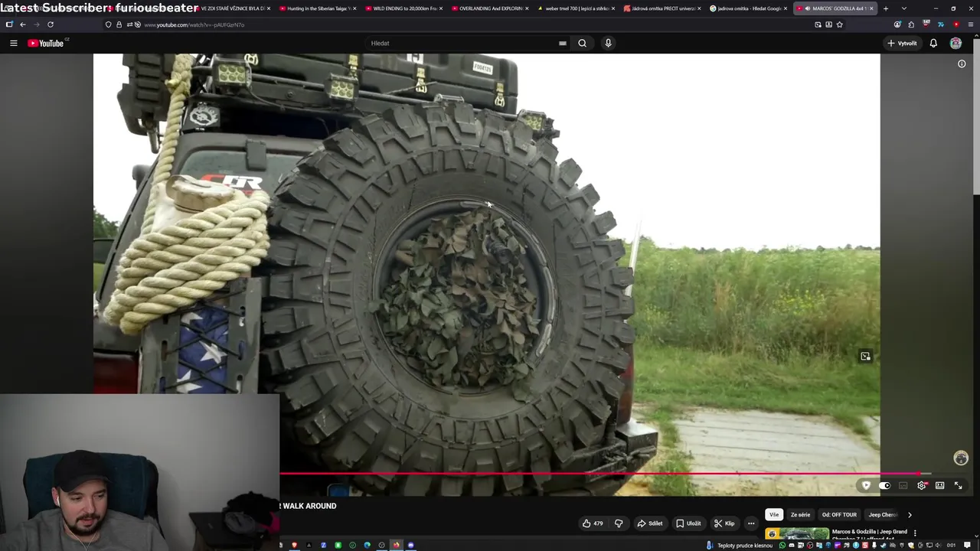Open WhatsApp tray icon
This screenshot has width=980, height=551.
782,546
